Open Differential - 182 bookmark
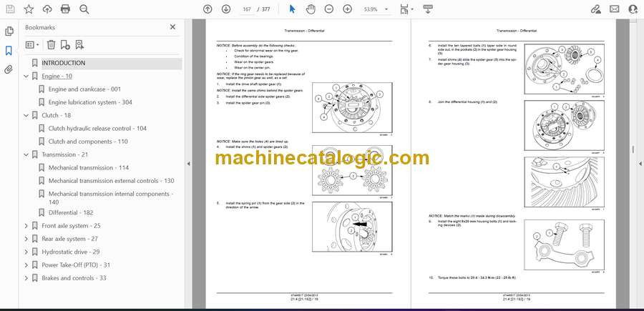 pyautogui.click(x=71, y=212)
